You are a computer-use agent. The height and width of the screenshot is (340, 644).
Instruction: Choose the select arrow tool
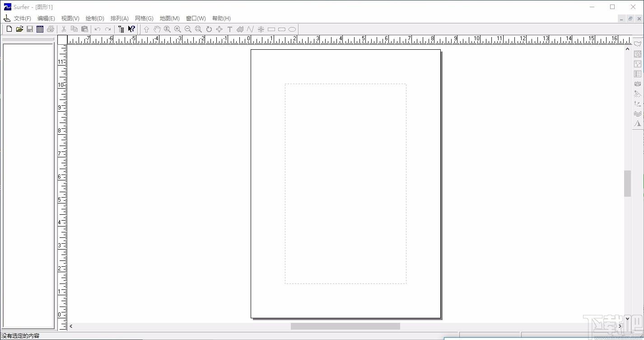point(146,29)
